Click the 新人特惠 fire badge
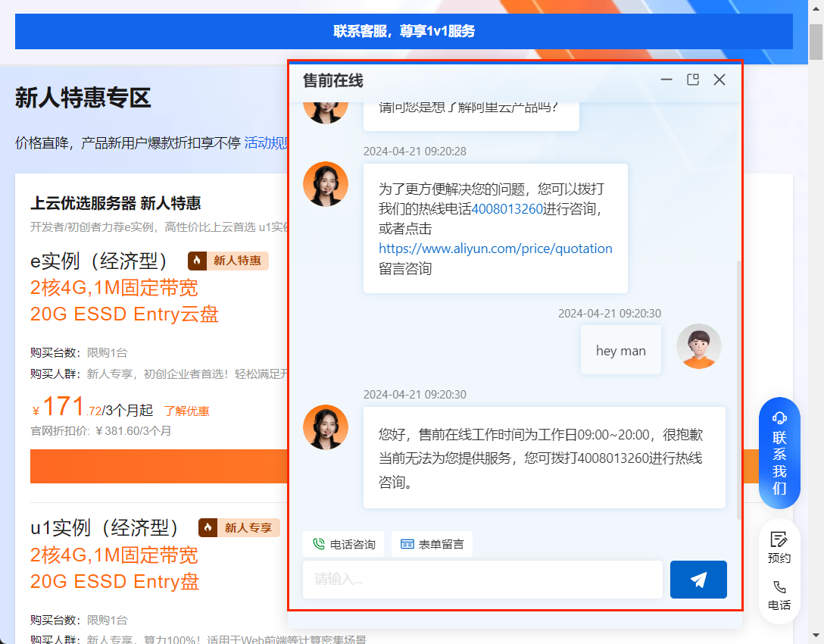This screenshot has width=824, height=644. 228,261
